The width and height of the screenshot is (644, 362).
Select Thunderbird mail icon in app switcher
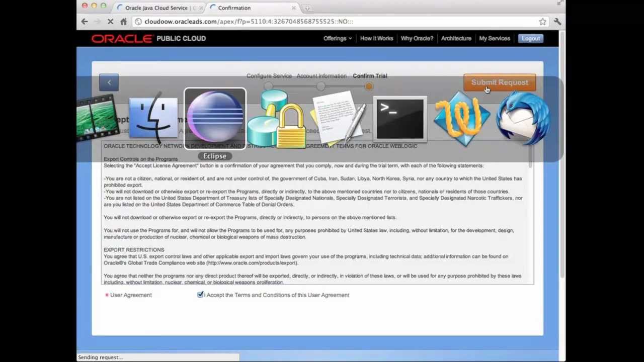point(523,119)
